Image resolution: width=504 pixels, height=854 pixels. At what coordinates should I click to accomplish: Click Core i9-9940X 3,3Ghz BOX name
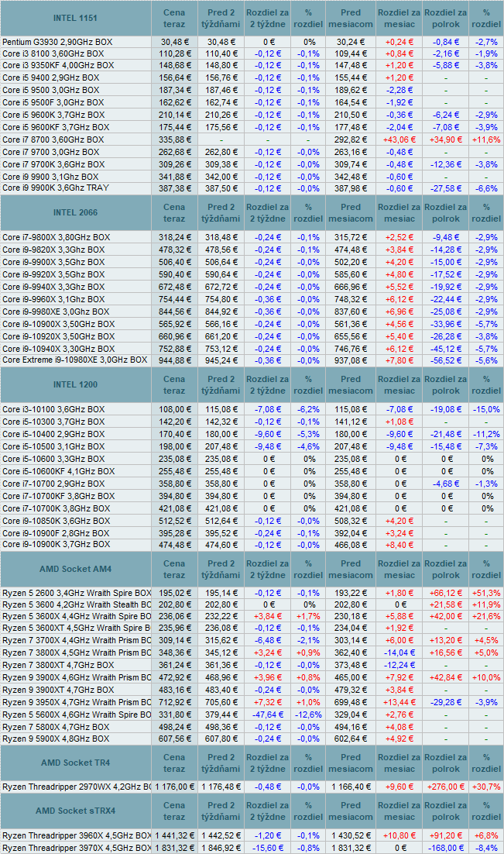53,287
